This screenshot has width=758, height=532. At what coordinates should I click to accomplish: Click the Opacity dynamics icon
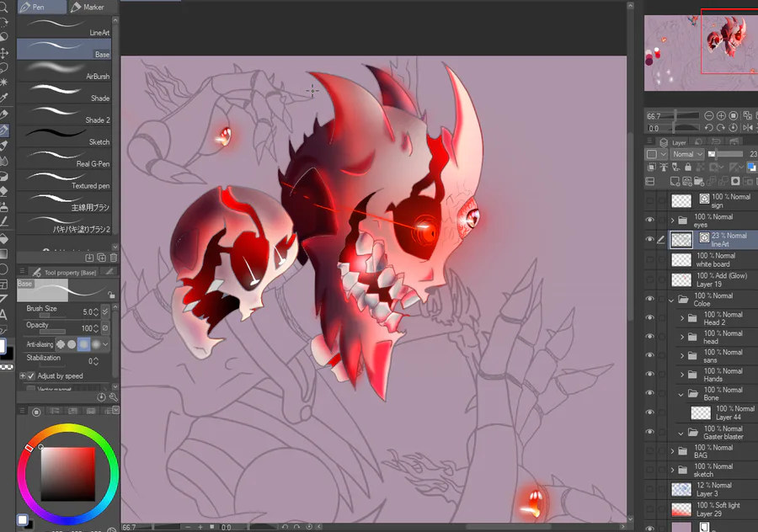(x=105, y=328)
